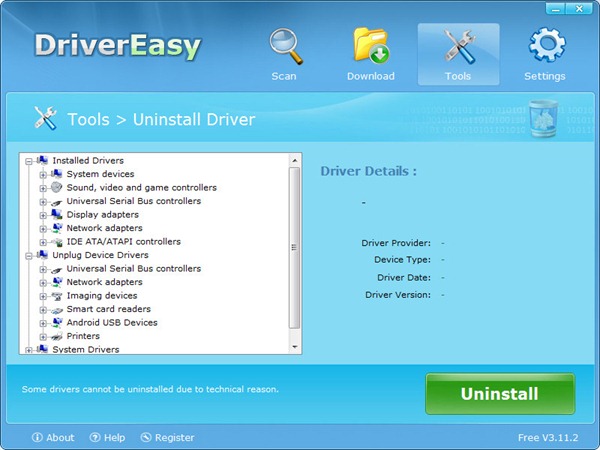600x450 pixels.
Task: Switch to the Settings tab label
Action: (x=545, y=76)
